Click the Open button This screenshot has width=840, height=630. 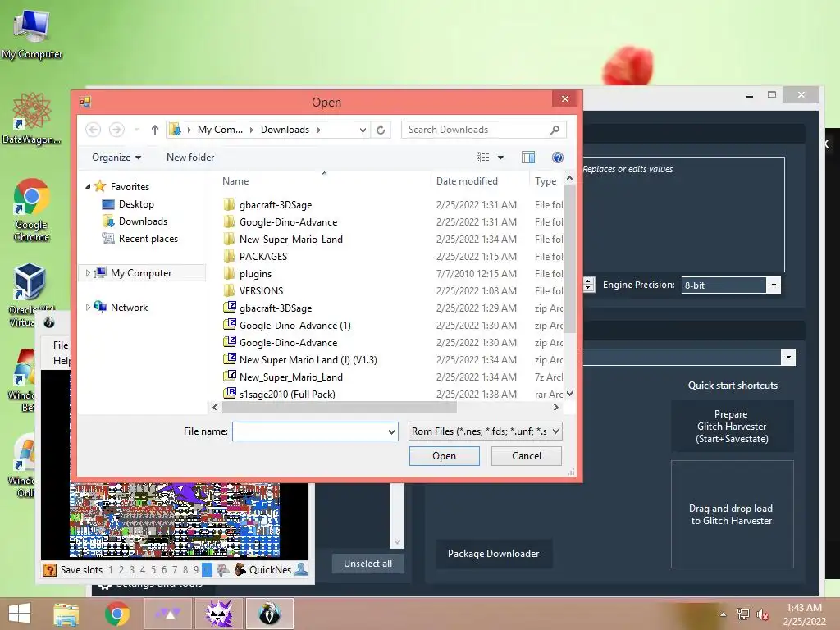tap(444, 456)
